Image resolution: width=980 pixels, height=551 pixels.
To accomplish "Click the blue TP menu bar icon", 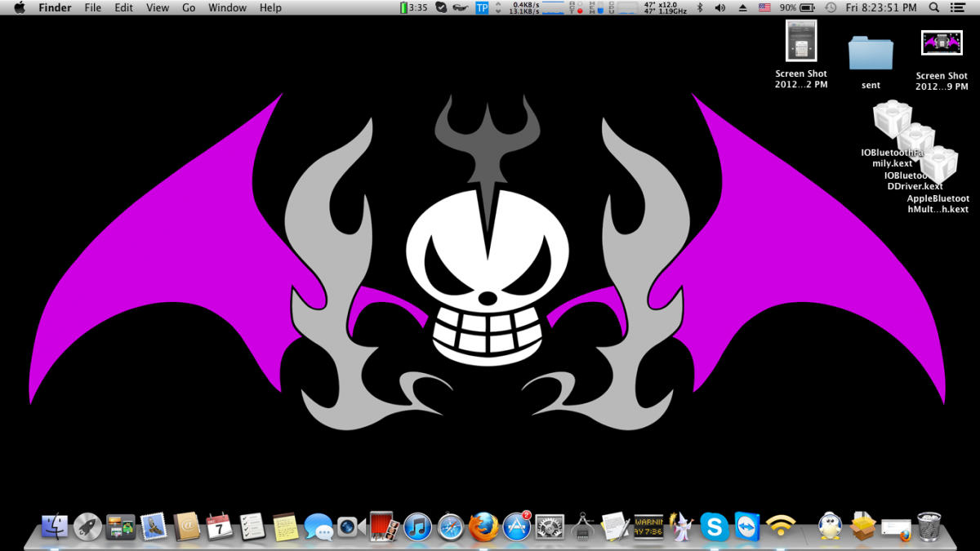I will (482, 7).
